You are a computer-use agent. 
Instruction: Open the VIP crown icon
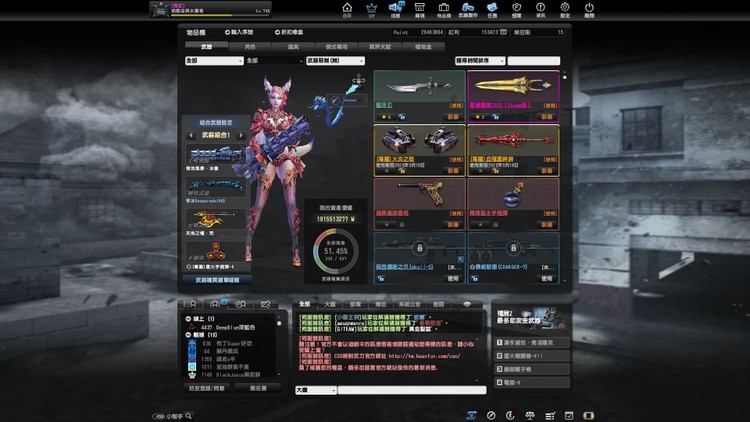[371, 9]
